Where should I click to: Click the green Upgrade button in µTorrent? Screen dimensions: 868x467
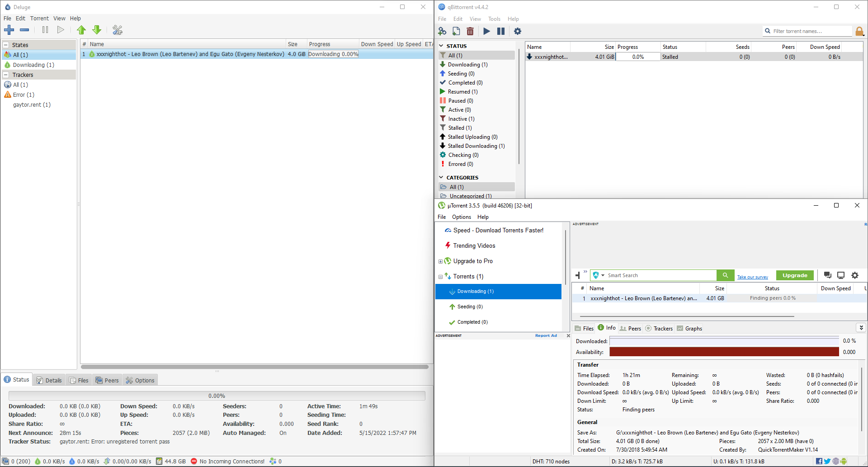[x=795, y=275]
